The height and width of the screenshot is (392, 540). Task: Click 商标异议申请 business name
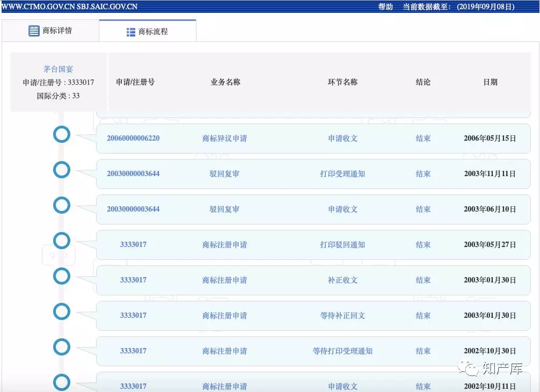coord(224,139)
